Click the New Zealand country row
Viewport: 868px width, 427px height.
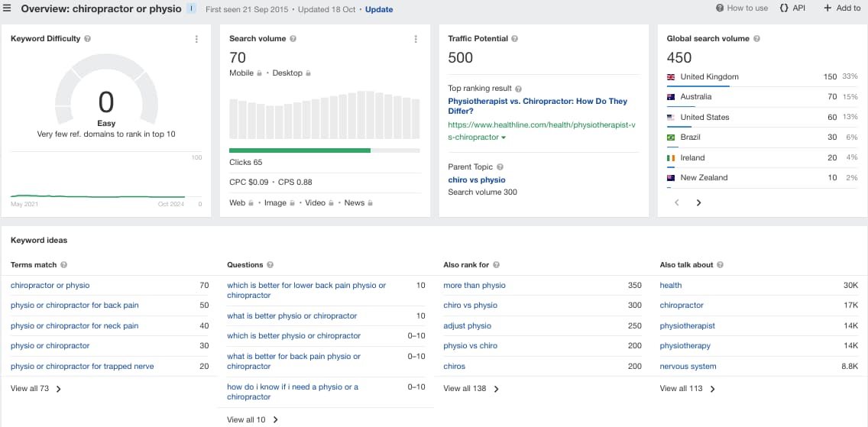click(763, 177)
